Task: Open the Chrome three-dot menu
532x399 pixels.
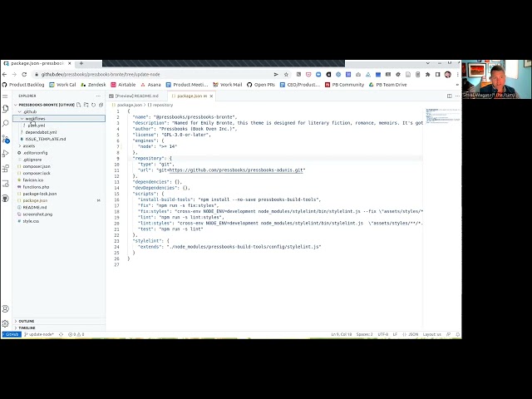Action: tap(457, 74)
